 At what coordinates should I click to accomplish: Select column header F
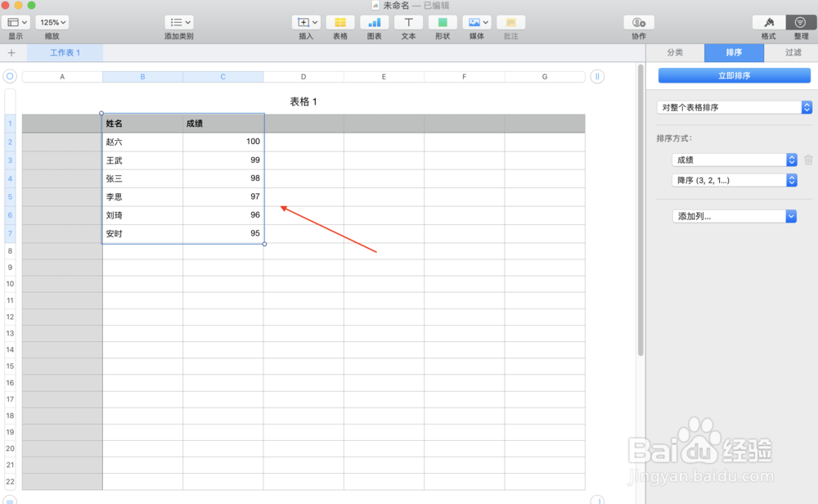pyautogui.click(x=464, y=77)
